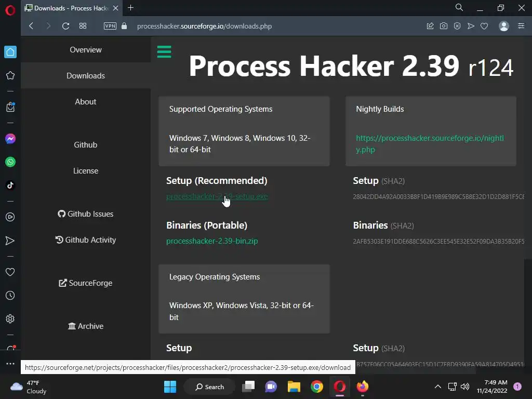Open the Downloads menu item
Viewport: 532px width, 399px height.
[x=86, y=76]
